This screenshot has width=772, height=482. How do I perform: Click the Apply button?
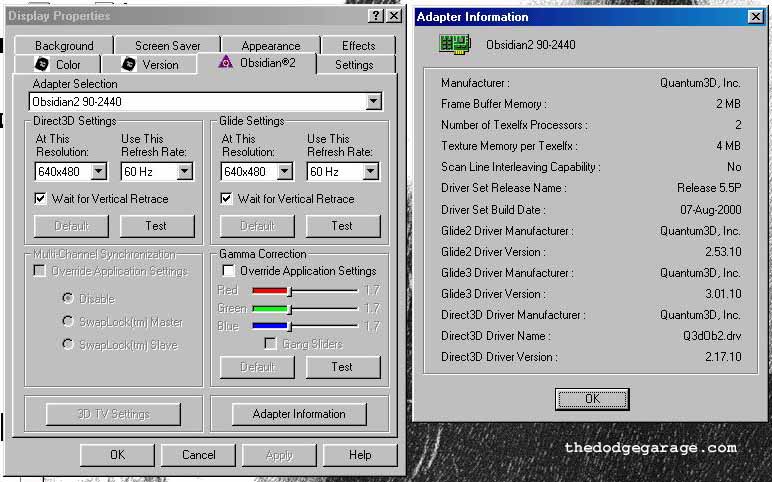click(x=279, y=455)
